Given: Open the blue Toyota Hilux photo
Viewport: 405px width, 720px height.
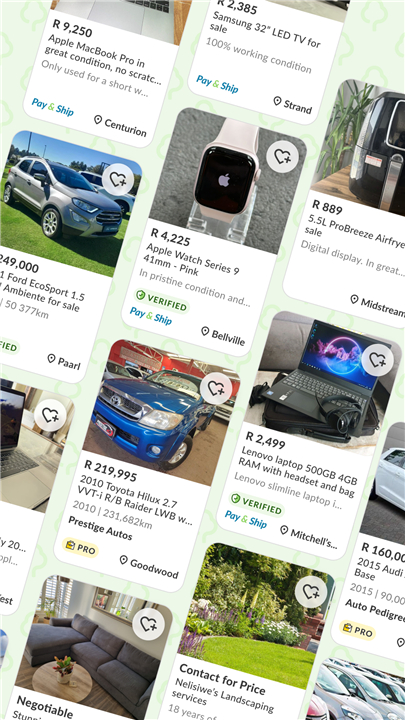Looking at the screenshot, I should [x=162, y=412].
